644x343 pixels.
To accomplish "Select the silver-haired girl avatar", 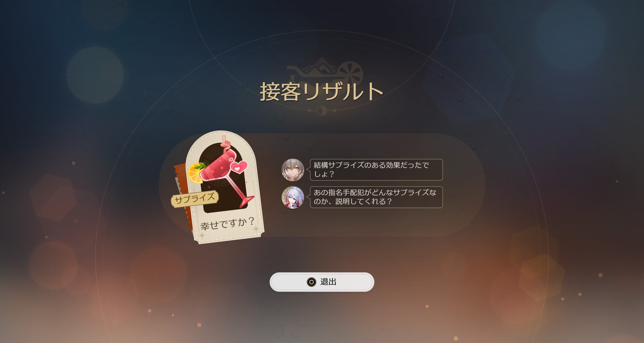I will [x=293, y=197].
